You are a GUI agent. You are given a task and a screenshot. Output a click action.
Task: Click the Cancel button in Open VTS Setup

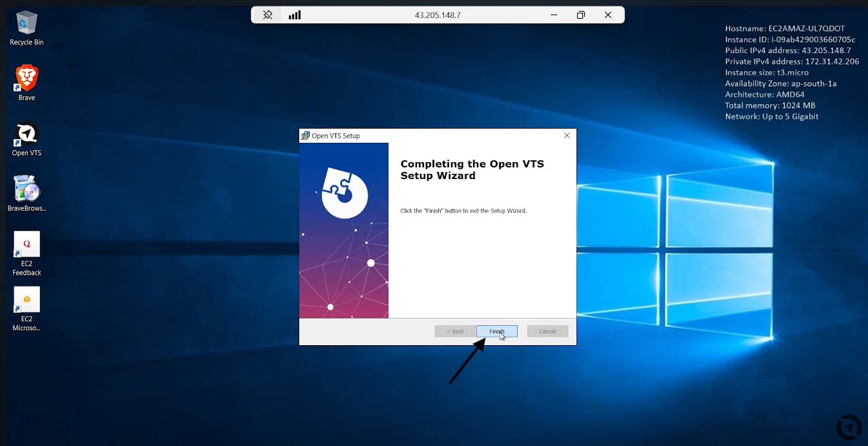547,332
